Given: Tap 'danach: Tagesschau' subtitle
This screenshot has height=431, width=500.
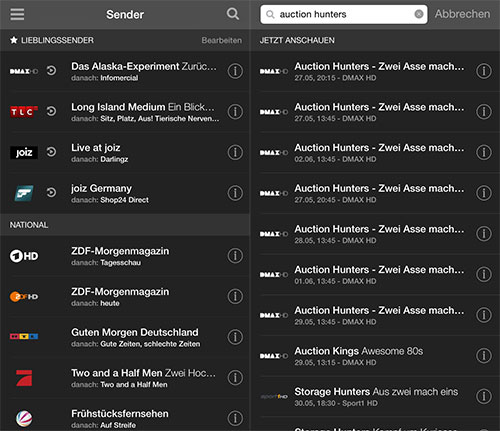Looking at the screenshot, I should 106,263.
